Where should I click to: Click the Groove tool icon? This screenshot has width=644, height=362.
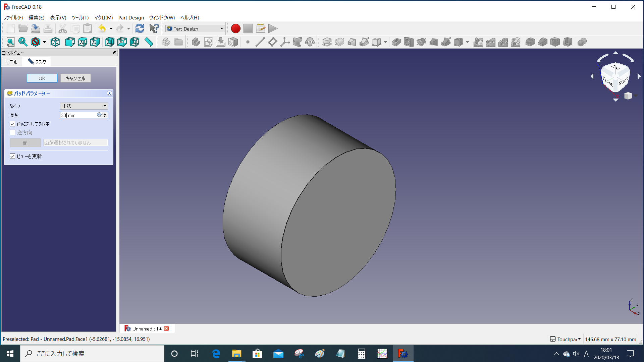tap(421, 42)
